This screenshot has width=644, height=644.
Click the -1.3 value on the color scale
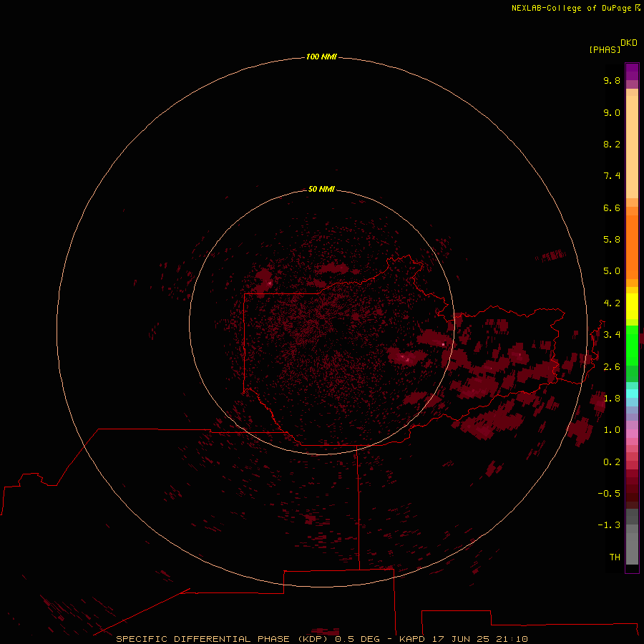point(609,525)
